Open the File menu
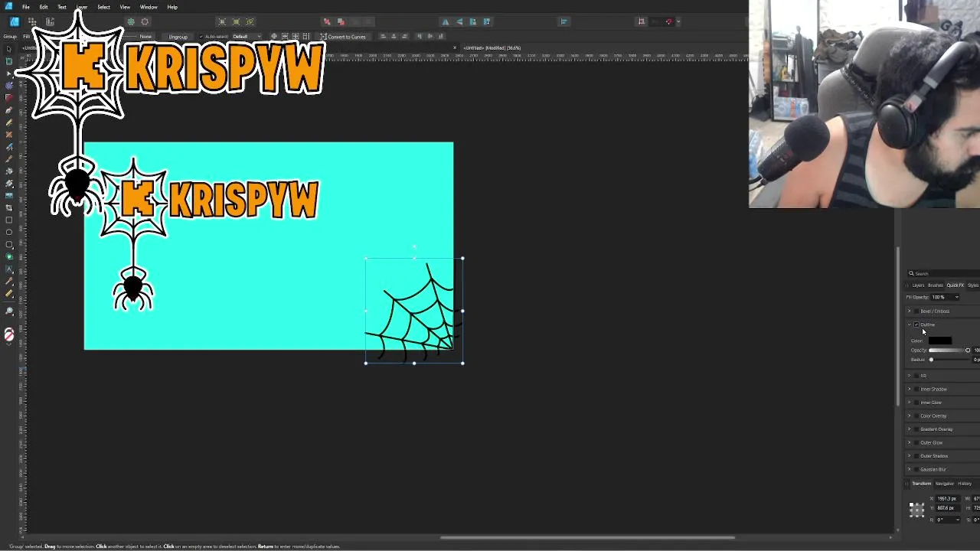Viewport: 980px width, 551px height. [25, 7]
